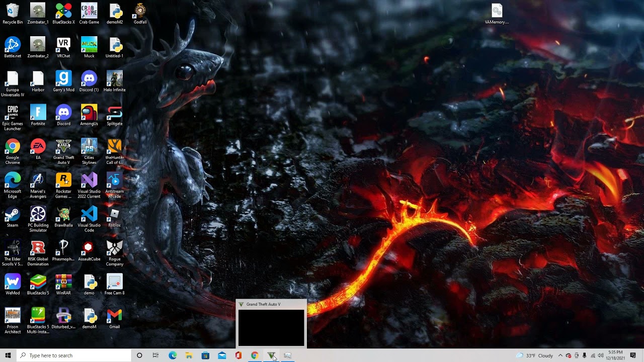Image resolution: width=644 pixels, height=362 pixels.
Task: Select the Phasmophobia desktop shortcut
Action: (63, 251)
